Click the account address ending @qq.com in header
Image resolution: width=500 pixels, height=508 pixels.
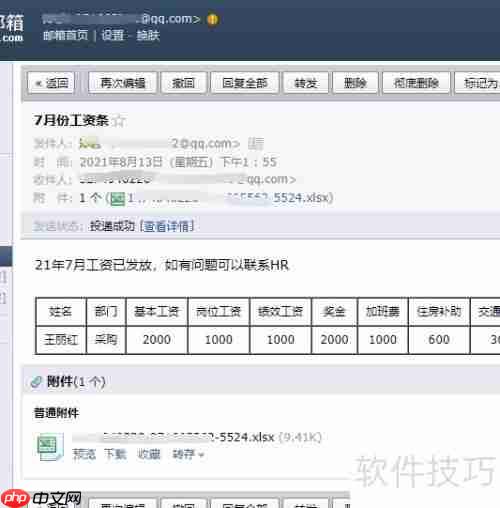point(121,19)
